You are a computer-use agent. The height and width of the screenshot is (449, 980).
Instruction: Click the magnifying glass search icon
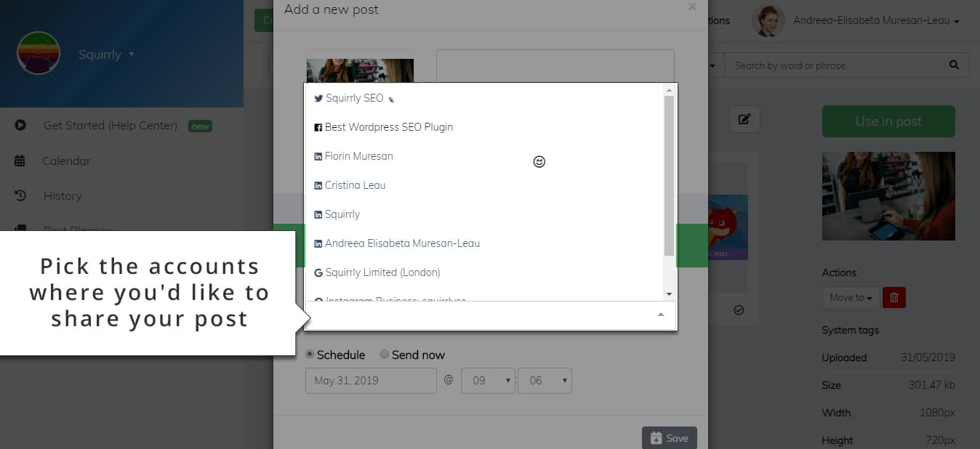[954, 65]
